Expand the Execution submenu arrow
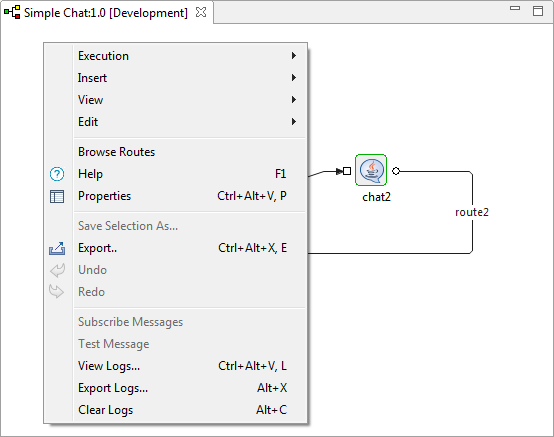 pos(294,55)
